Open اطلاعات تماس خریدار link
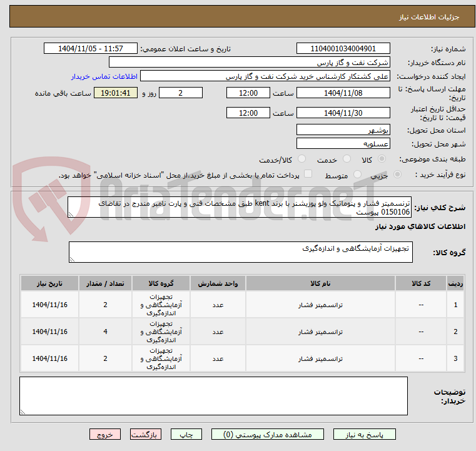Screen dimensions: 476x451 pos(104,76)
